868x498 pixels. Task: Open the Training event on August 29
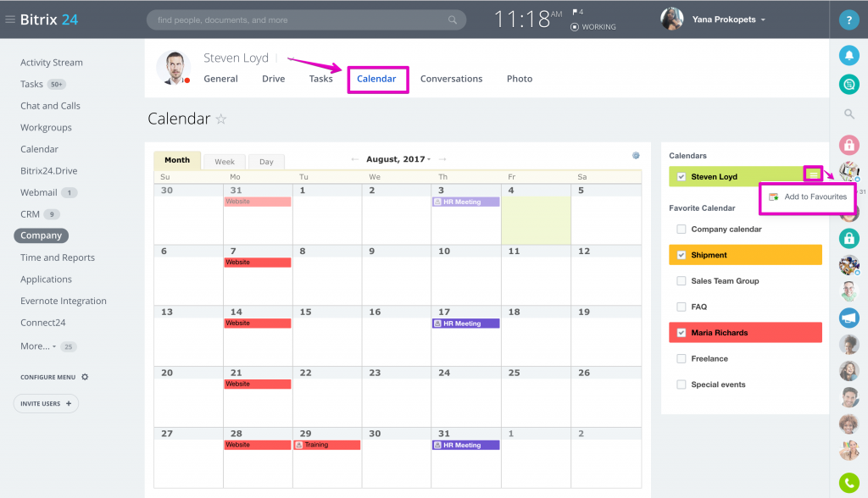click(x=326, y=445)
